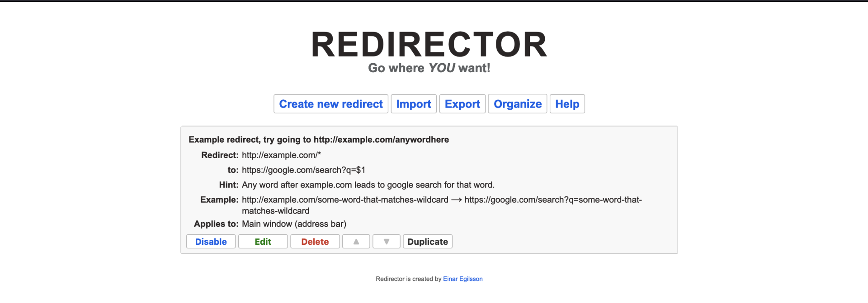
Task: Duplicate the example redirect
Action: click(x=427, y=242)
